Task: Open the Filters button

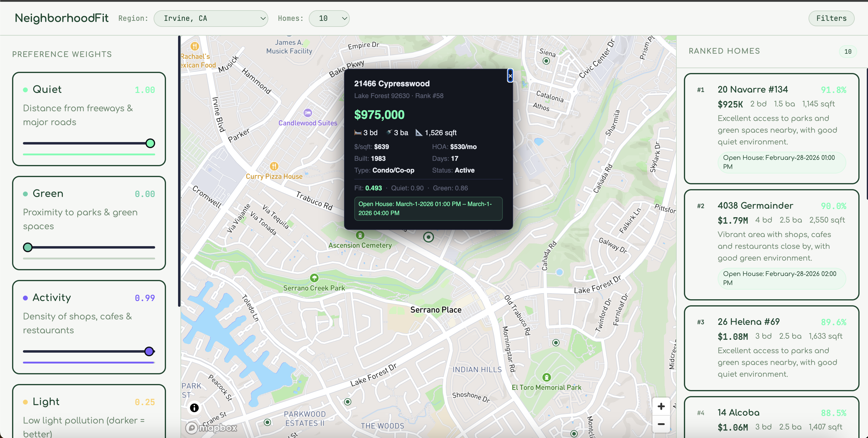Action: [831, 18]
